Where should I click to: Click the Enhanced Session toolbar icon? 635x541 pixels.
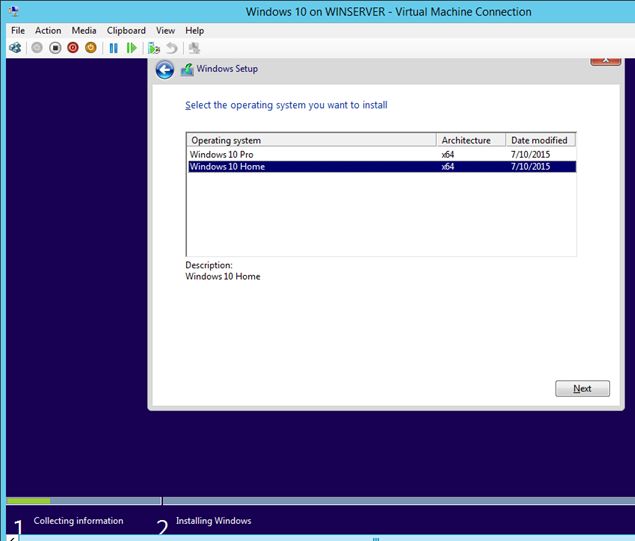tap(194, 48)
